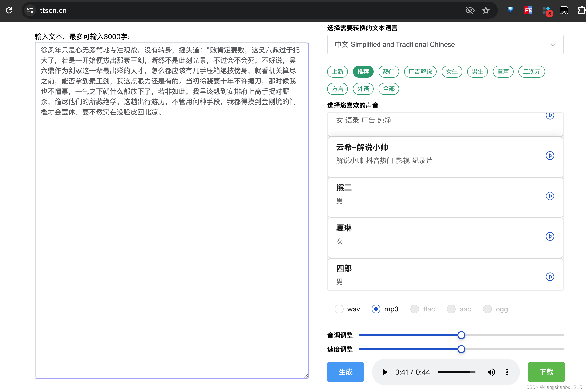Select wav output format
Image resolution: width=586 pixels, height=392 pixels.
click(x=339, y=309)
